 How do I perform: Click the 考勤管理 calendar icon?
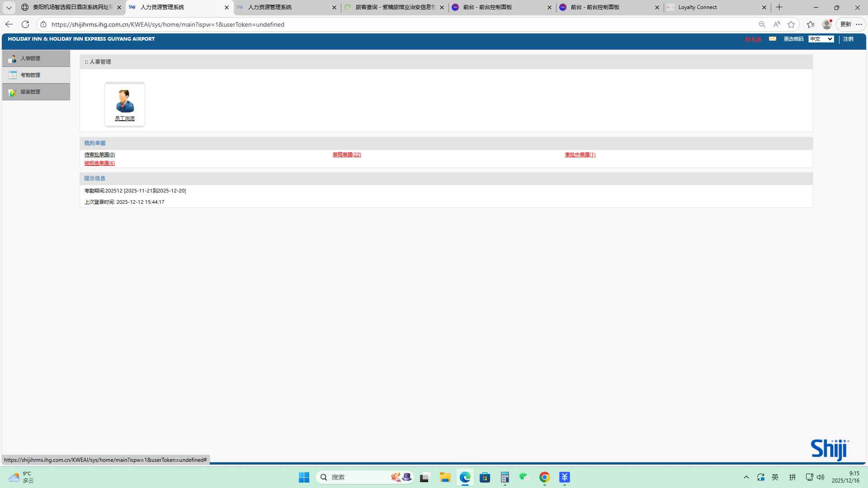point(12,75)
